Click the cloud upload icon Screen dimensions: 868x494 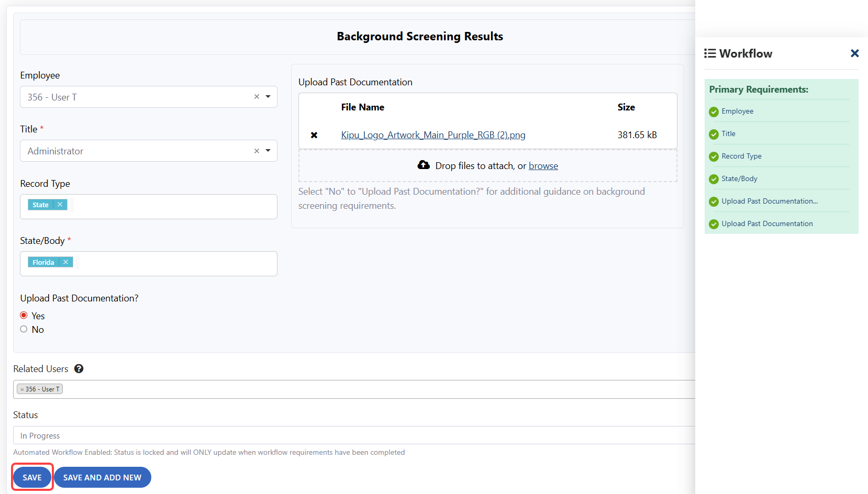(x=424, y=165)
